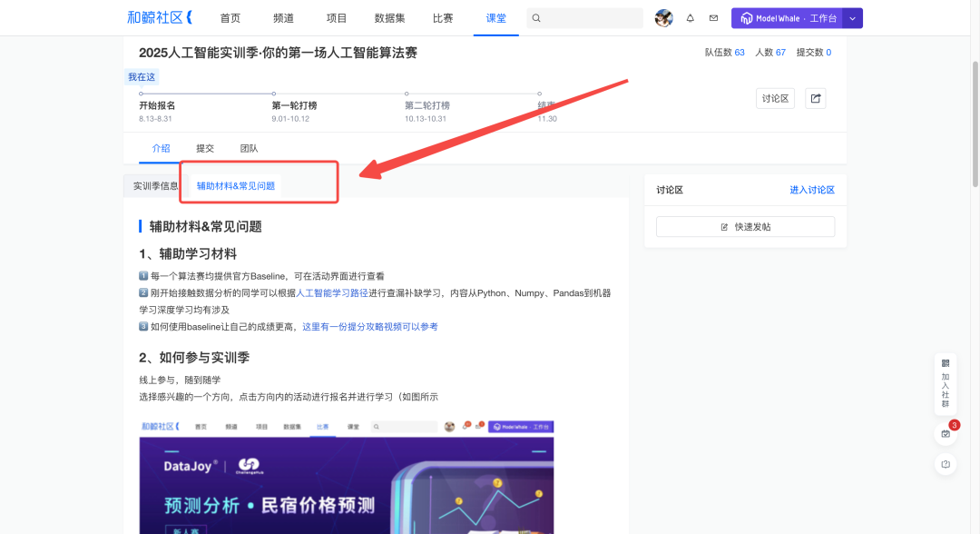Open the notifications bell icon

click(x=691, y=18)
